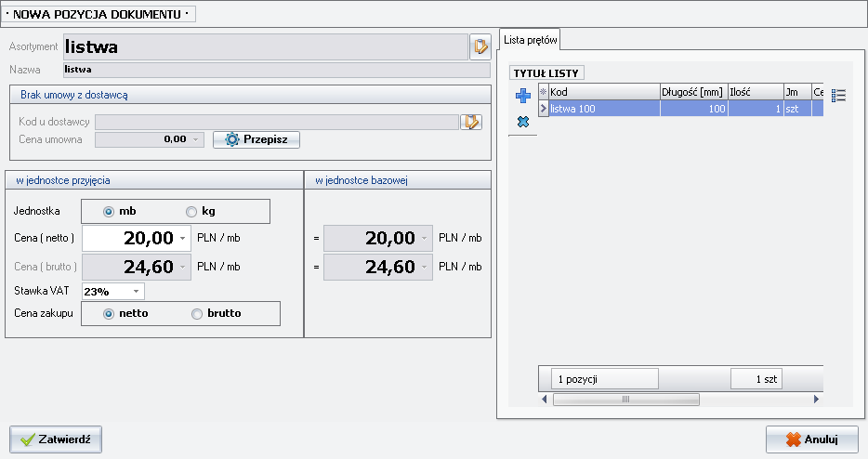Open the Cena netto 20,00 dropdown arrow
This screenshot has width=868, height=459.
pos(182,240)
